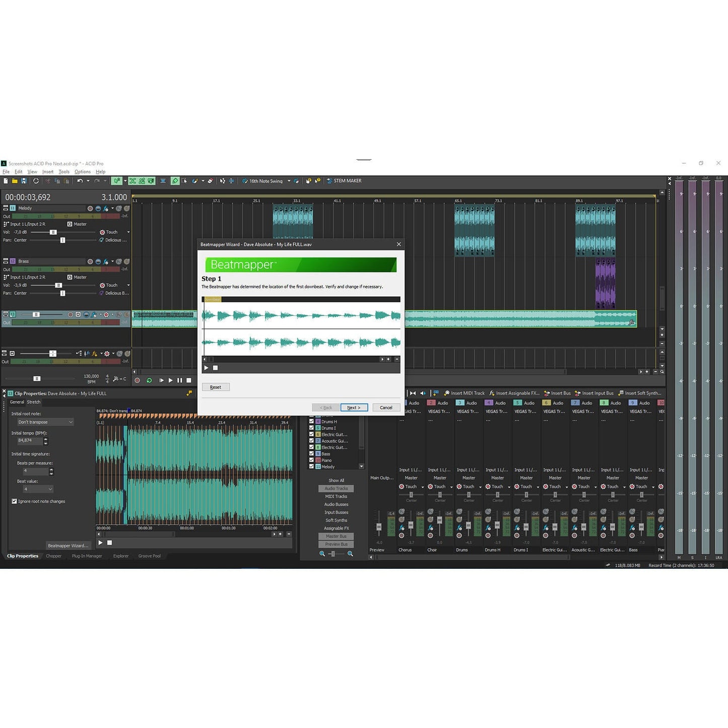Disable the Bass track checkbox
This screenshot has width=728, height=728.
pos(311,453)
